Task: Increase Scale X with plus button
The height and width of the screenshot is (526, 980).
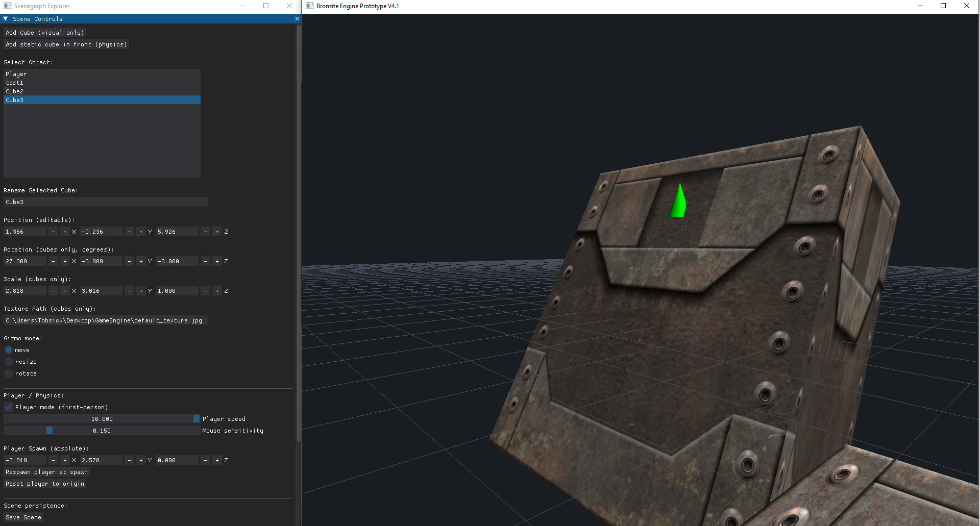Action: pyautogui.click(x=65, y=291)
